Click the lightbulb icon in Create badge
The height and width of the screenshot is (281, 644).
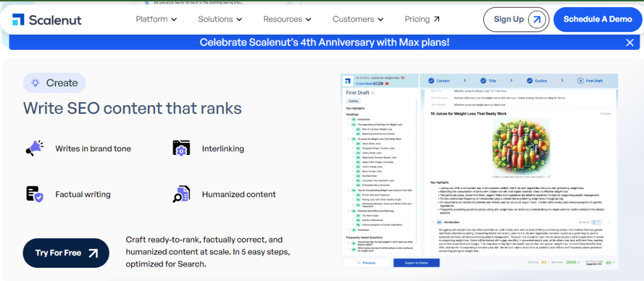point(36,83)
